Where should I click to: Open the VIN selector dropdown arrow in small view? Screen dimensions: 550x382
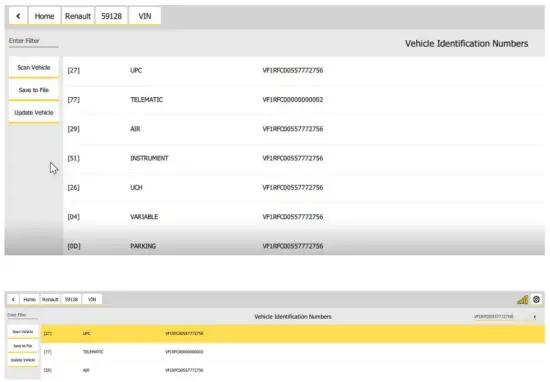coord(535,317)
